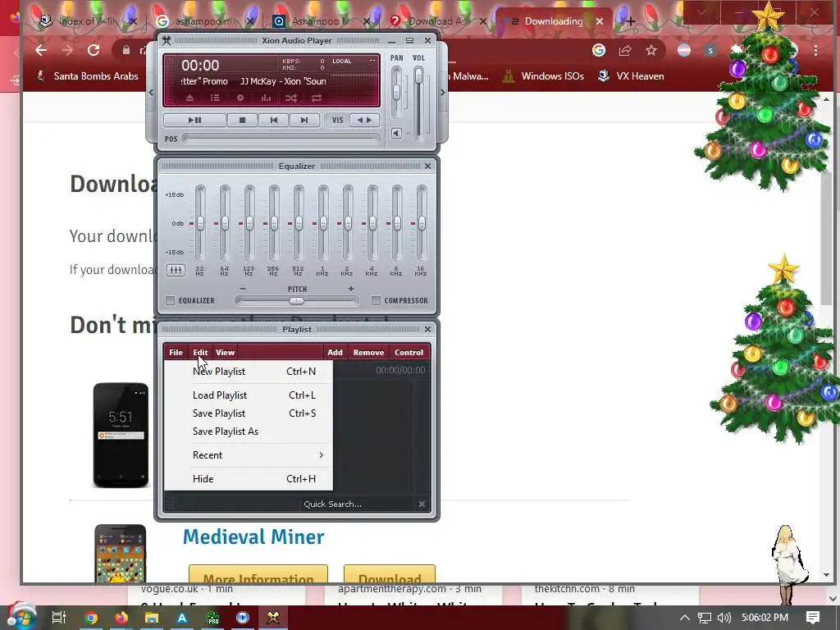Expand the right side arrow of Xion player
Screen dimensions: 840x630
442,92
